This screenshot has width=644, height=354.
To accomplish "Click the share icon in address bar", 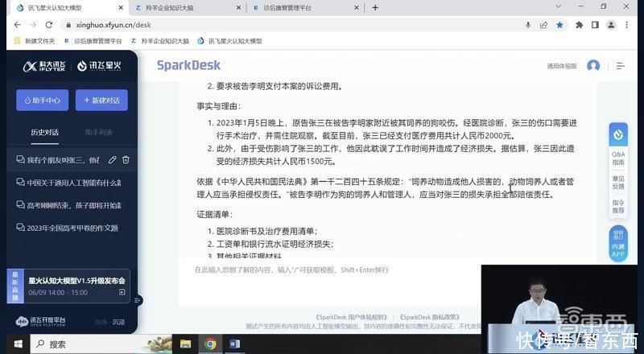I will [x=544, y=25].
